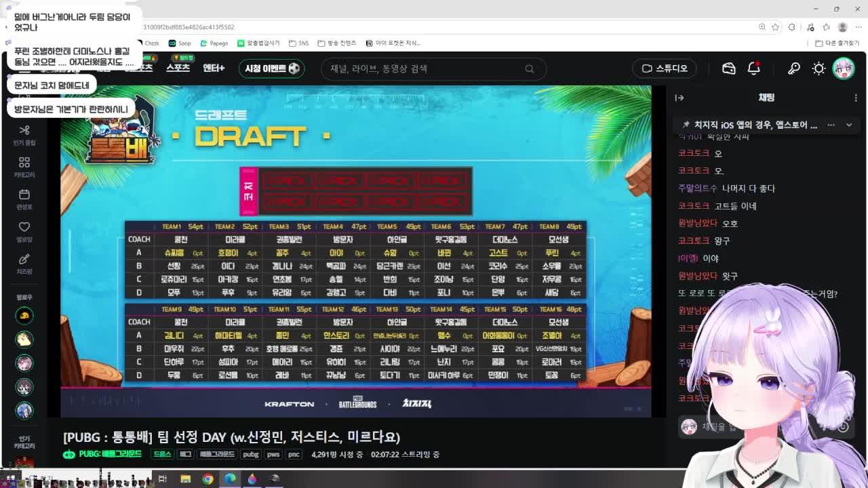
Task: Open Papago bookmark in bookmarks bar
Action: click(x=214, y=43)
